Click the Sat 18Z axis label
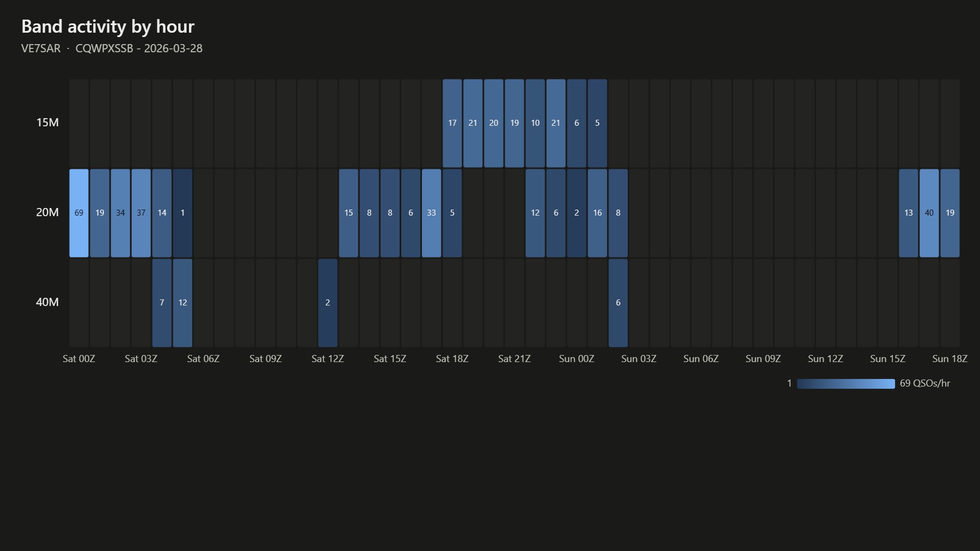 [x=452, y=359]
